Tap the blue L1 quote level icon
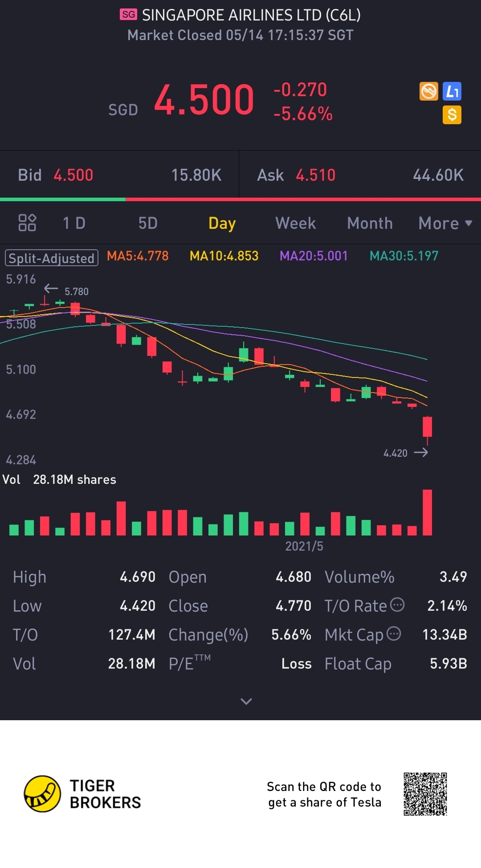 (x=452, y=92)
